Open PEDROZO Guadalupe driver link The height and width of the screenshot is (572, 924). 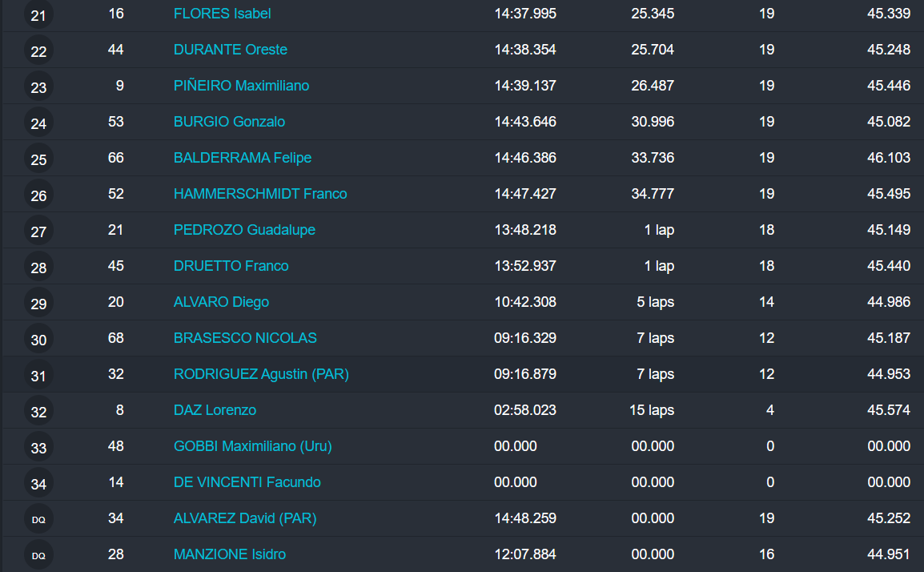pos(244,230)
